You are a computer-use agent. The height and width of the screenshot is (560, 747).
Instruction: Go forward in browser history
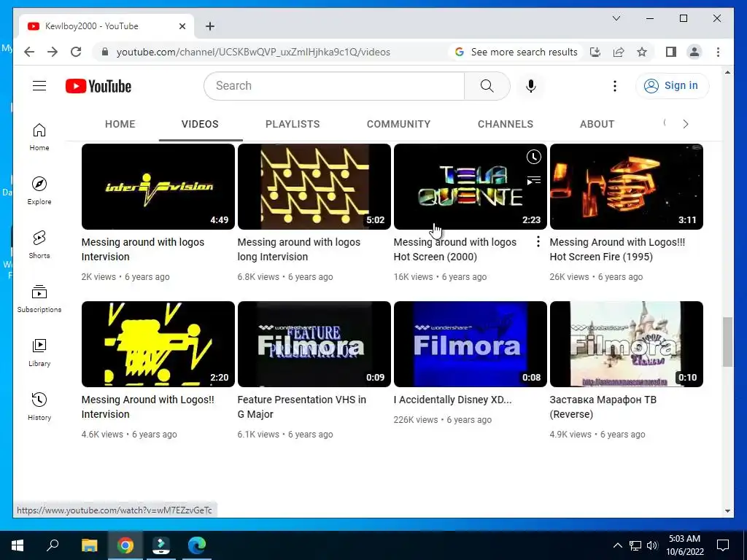pyautogui.click(x=53, y=52)
